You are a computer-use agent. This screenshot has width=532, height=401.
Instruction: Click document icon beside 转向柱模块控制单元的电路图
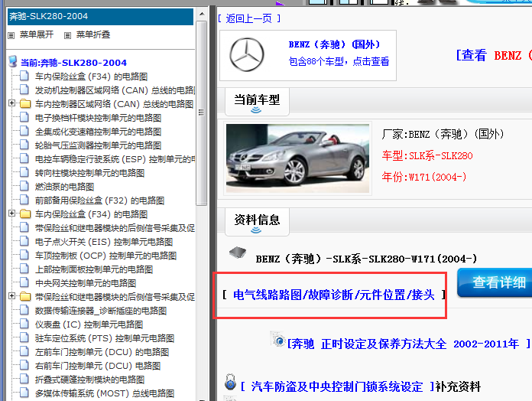coord(24,172)
